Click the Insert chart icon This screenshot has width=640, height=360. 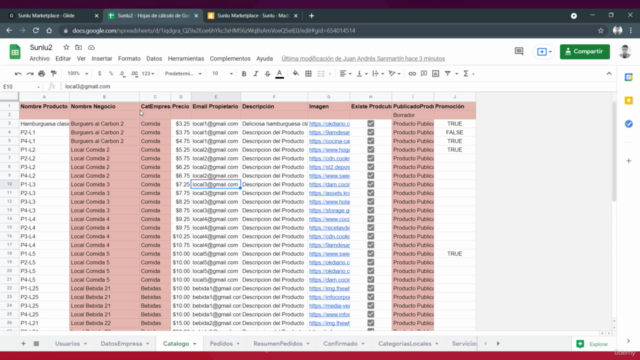(436, 74)
